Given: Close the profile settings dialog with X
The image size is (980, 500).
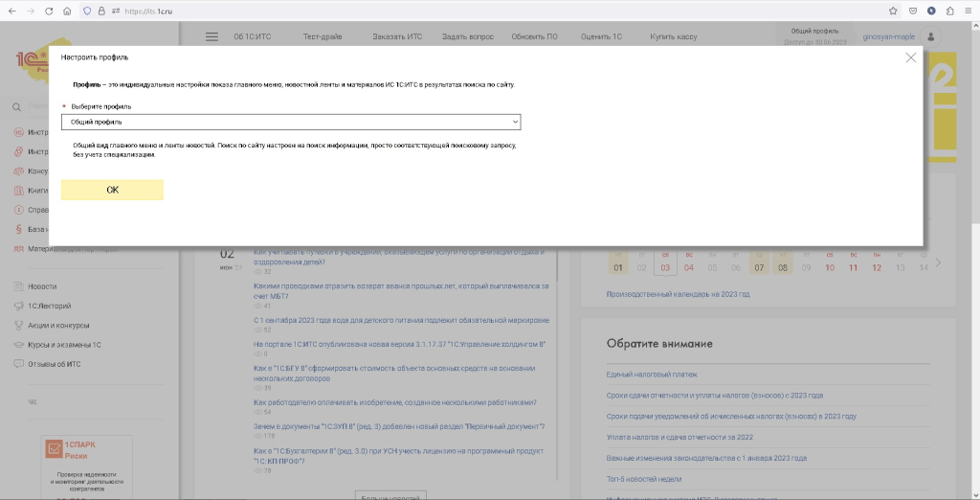Looking at the screenshot, I should point(910,57).
